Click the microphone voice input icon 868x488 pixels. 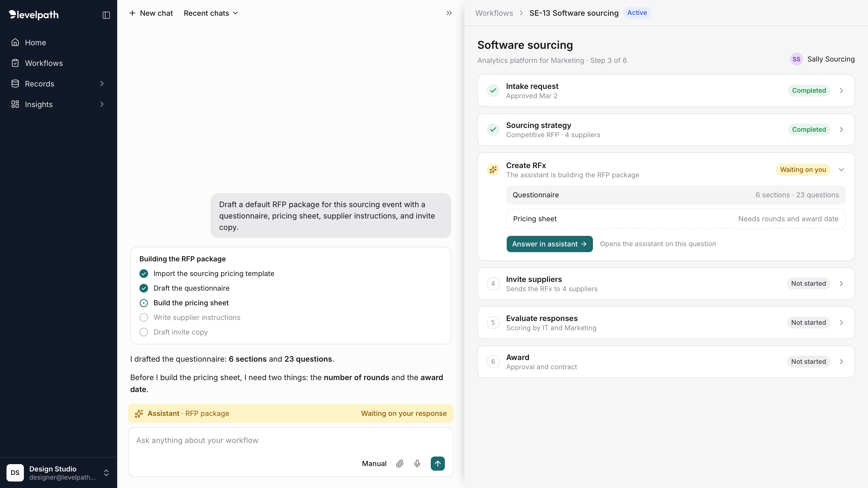pos(417,463)
